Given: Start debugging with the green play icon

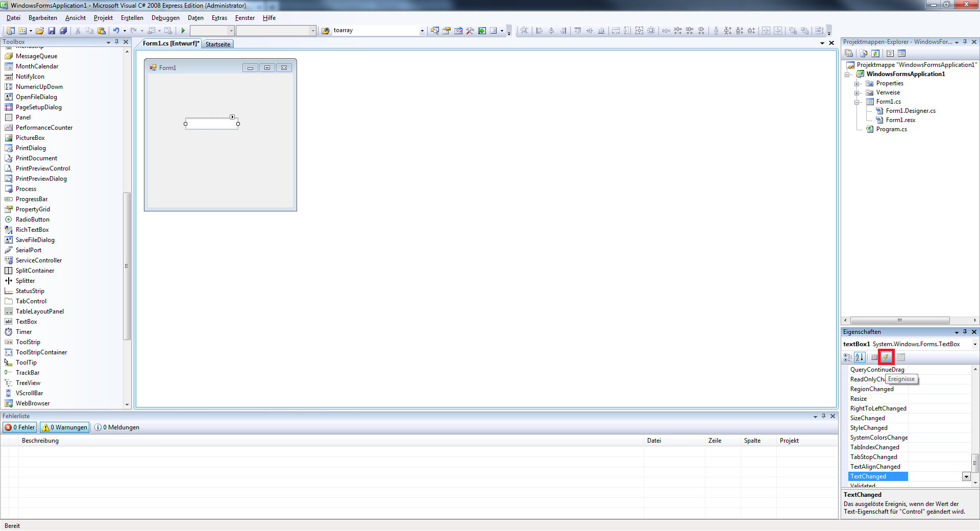Looking at the screenshot, I should click(x=183, y=31).
